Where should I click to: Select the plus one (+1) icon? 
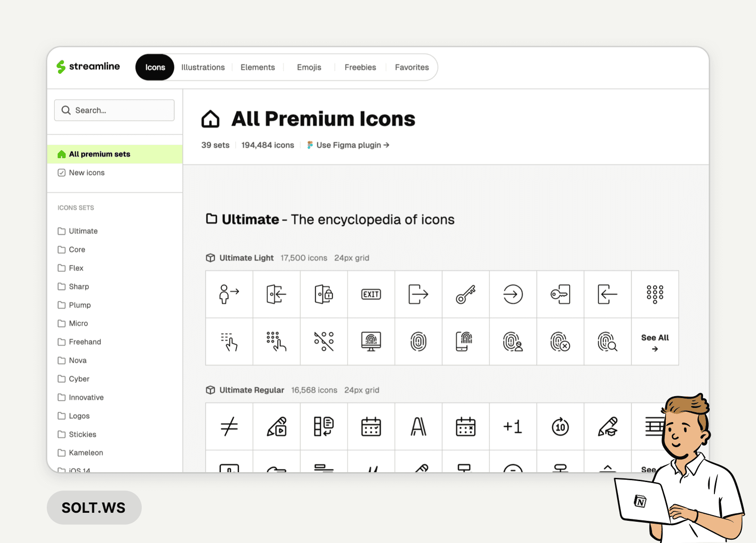click(513, 427)
